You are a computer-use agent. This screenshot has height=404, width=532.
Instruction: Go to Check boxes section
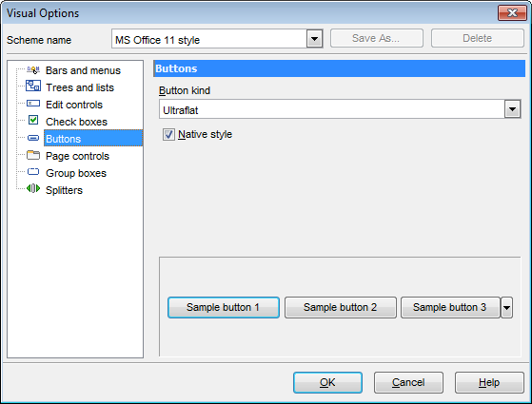pyautogui.click(x=76, y=122)
